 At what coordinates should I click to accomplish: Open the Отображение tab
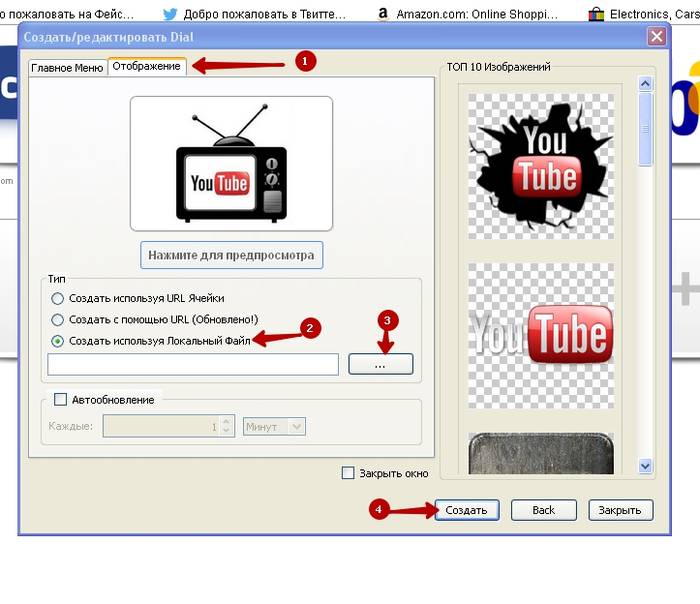coord(146,67)
